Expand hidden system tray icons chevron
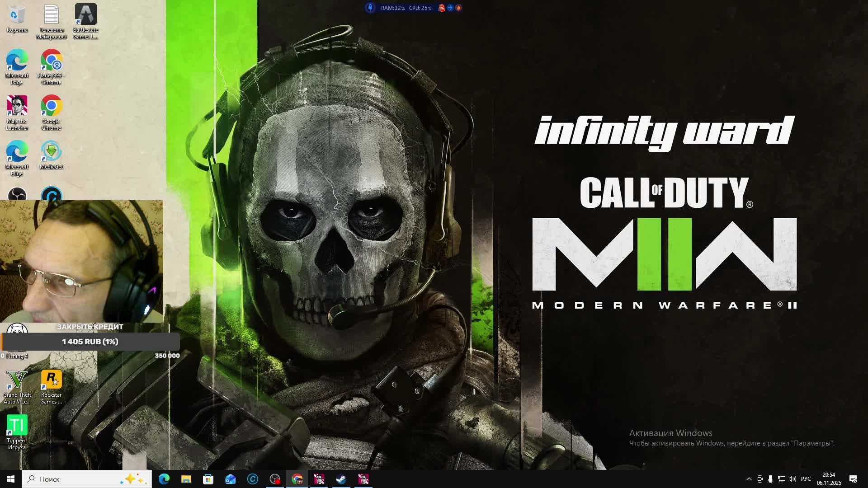Viewport: 868px width, 488px height. click(749, 479)
